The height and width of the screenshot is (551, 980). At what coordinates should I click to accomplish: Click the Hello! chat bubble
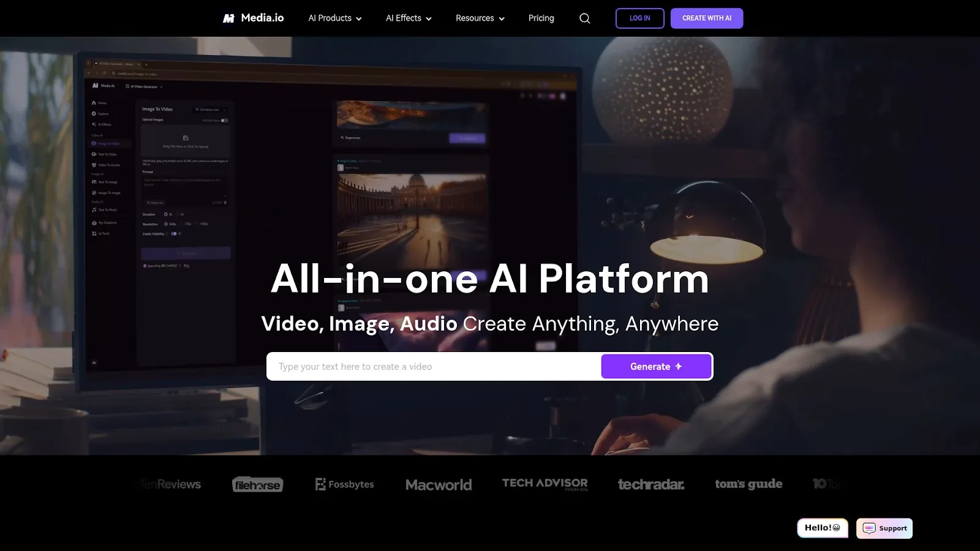pyautogui.click(x=823, y=528)
